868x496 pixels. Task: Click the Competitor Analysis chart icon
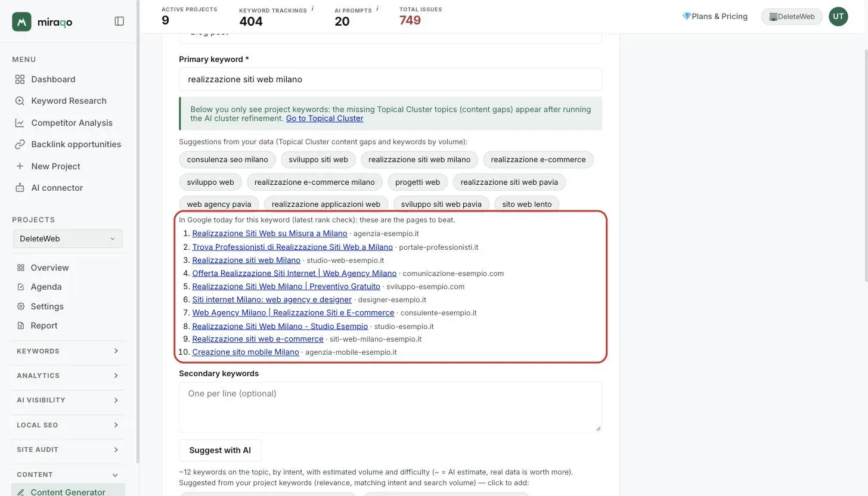click(x=20, y=123)
